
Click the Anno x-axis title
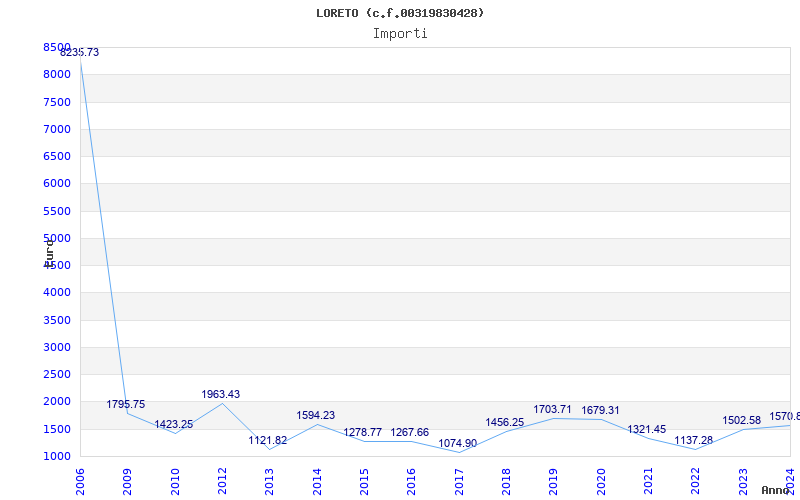[778, 490]
